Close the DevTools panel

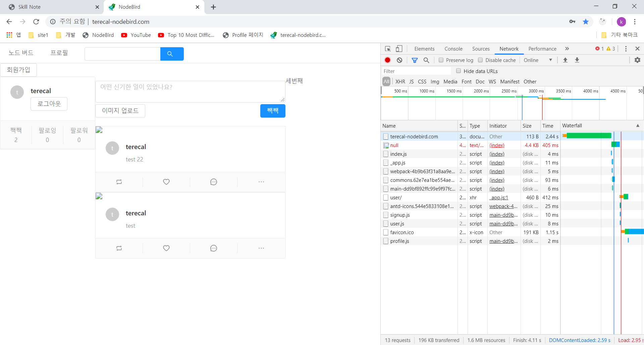click(637, 49)
